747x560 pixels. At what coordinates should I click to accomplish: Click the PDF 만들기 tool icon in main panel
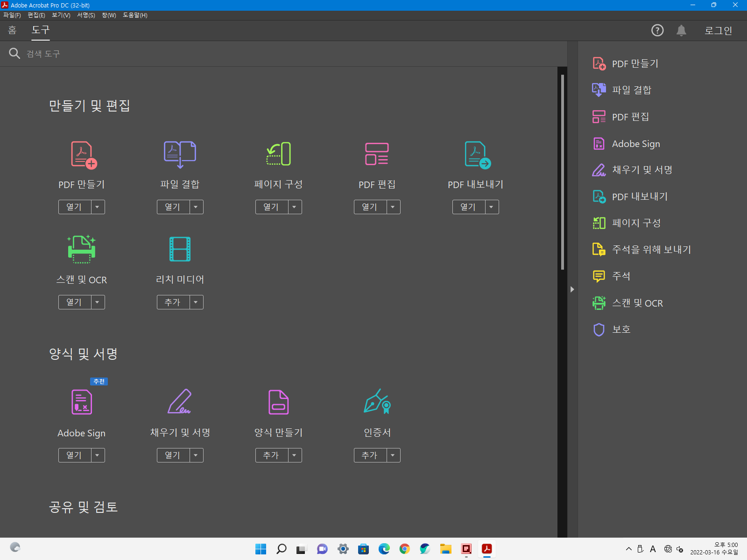(x=84, y=155)
